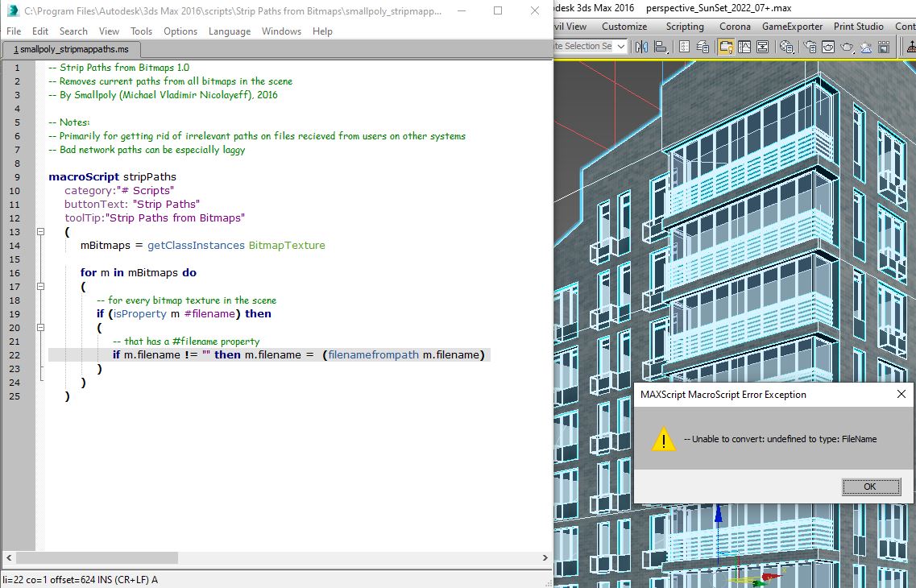Open Render Setup from the toolbar
Viewport: 916px width, 588px height.
[810, 48]
